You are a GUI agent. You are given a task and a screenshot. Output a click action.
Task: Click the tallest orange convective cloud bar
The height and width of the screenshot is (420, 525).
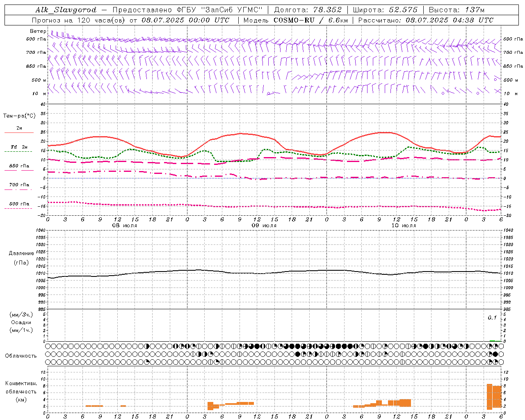click(x=489, y=397)
